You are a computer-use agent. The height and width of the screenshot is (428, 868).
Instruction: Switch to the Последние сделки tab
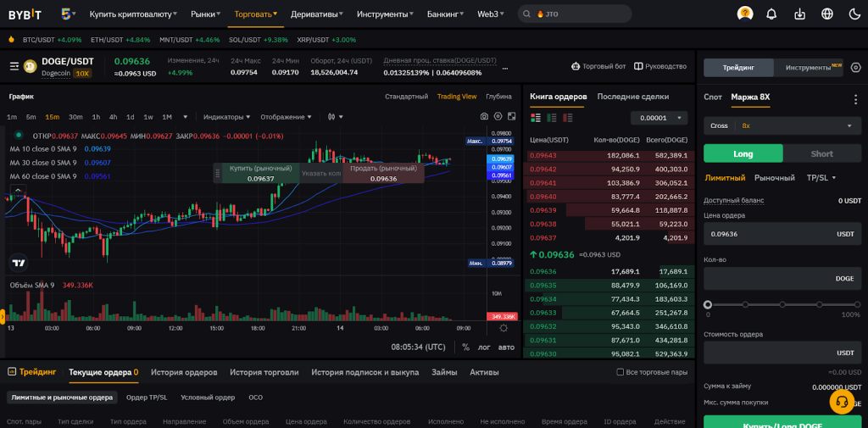click(632, 97)
